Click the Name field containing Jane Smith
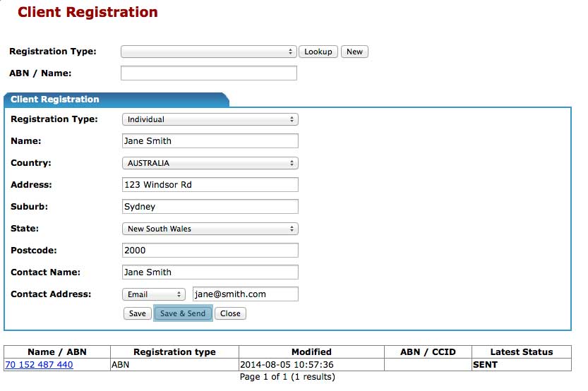Viewport: 588px width, 391px height. click(x=210, y=141)
